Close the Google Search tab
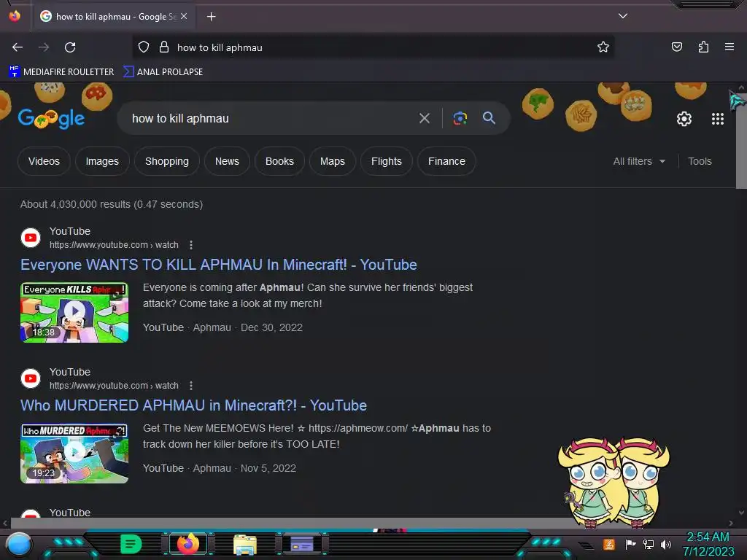Viewport: 747px width, 560px height. point(184,16)
